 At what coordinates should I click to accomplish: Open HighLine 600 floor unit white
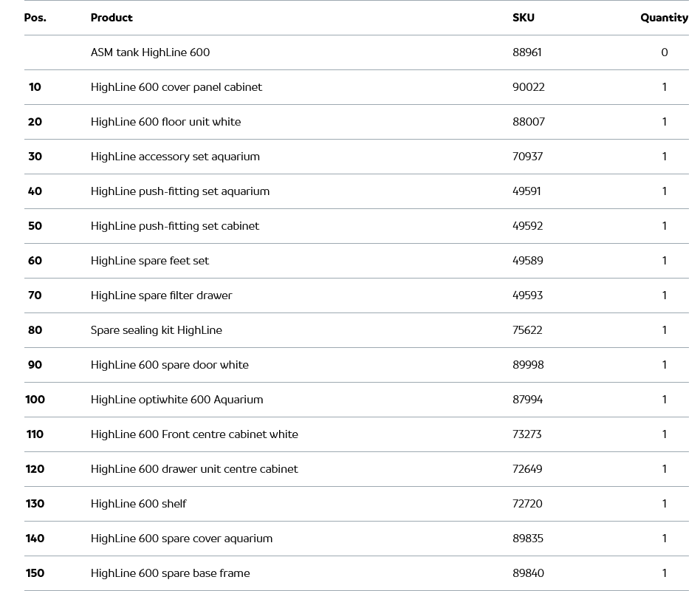(165, 122)
